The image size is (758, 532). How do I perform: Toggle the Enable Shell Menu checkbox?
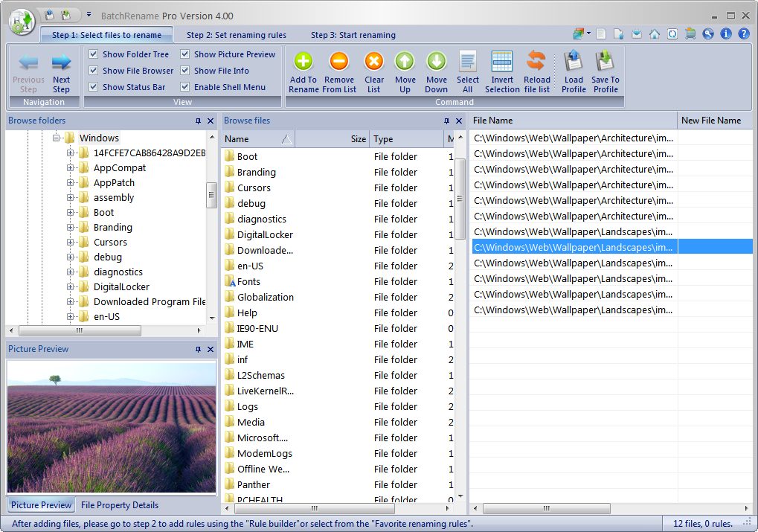[x=184, y=86]
